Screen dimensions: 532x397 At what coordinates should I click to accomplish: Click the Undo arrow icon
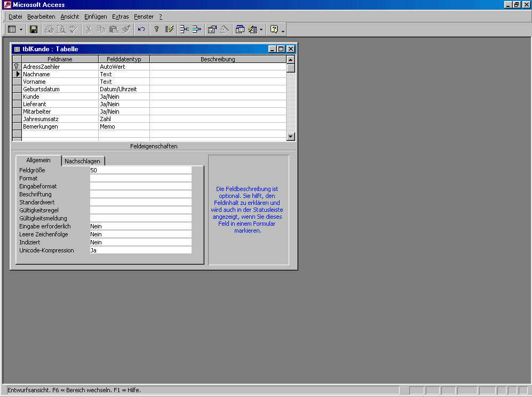point(141,29)
